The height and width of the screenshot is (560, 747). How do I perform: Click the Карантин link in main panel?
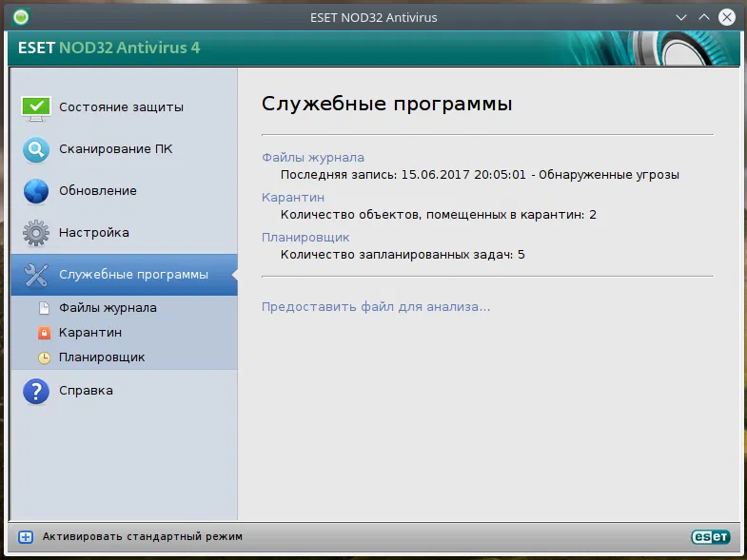coord(293,198)
